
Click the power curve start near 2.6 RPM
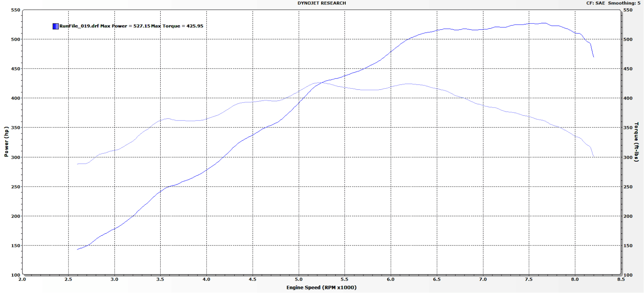[78, 249]
